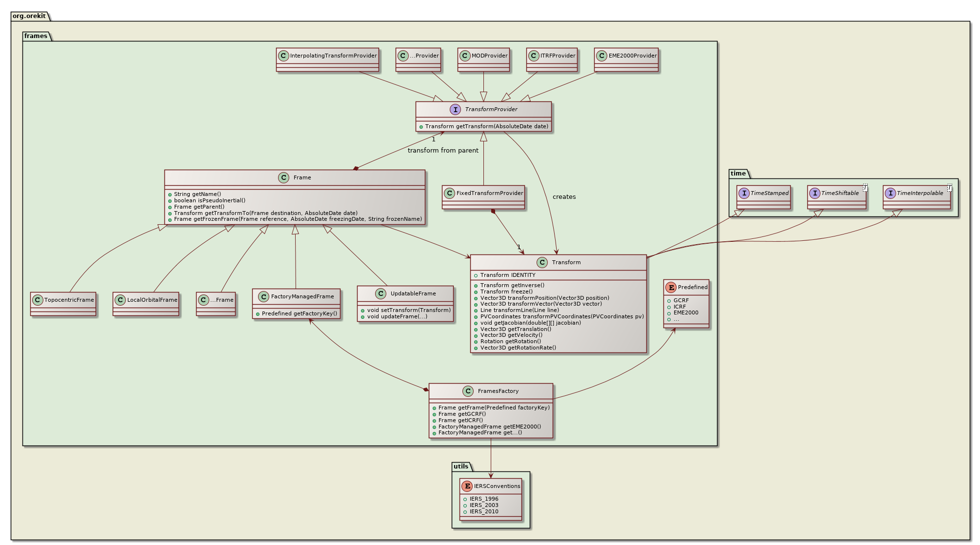Click the FramesFactory class icon
The image size is (980, 545).
click(468, 391)
